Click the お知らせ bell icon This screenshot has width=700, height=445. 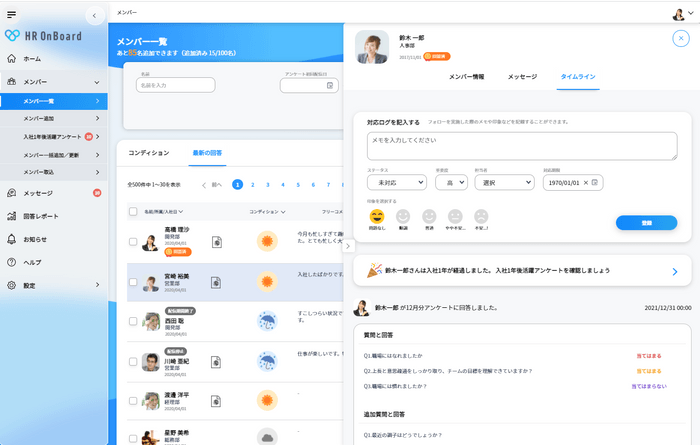point(12,239)
